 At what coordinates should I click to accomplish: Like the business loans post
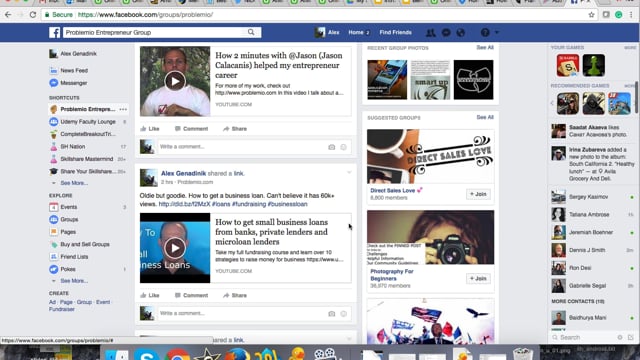tap(150, 295)
